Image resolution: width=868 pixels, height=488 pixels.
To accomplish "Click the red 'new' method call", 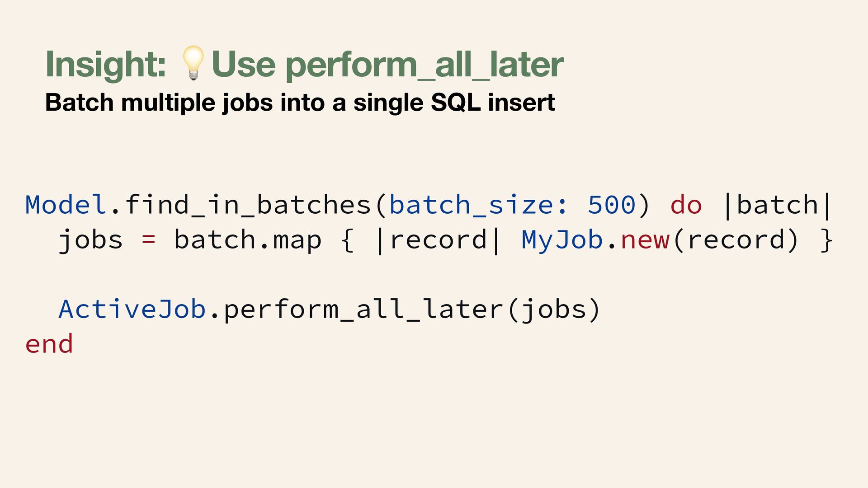I will point(645,240).
